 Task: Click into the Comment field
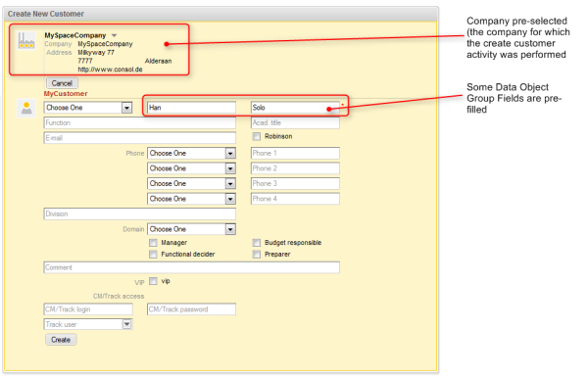click(x=192, y=267)
